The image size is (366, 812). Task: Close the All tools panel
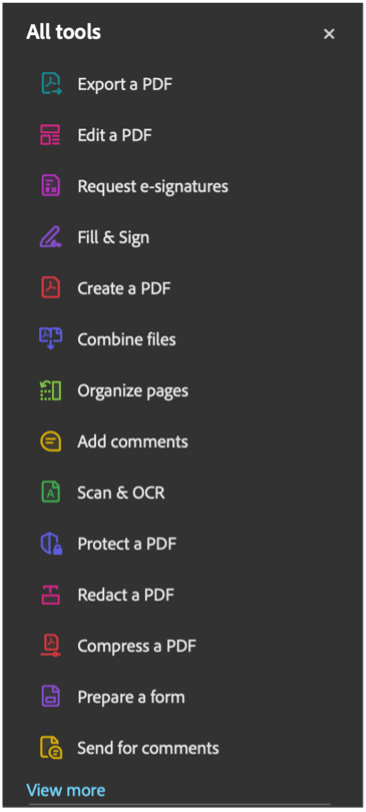point(329,34)
